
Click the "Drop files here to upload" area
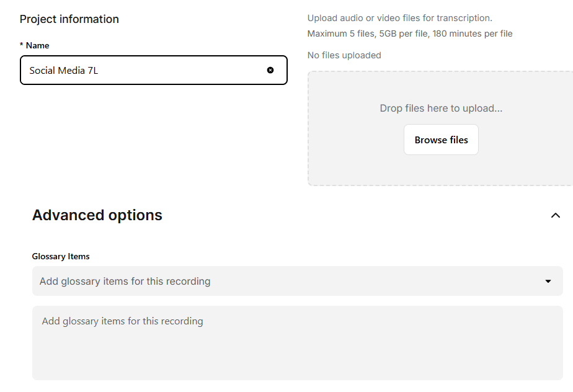(441, 108)
